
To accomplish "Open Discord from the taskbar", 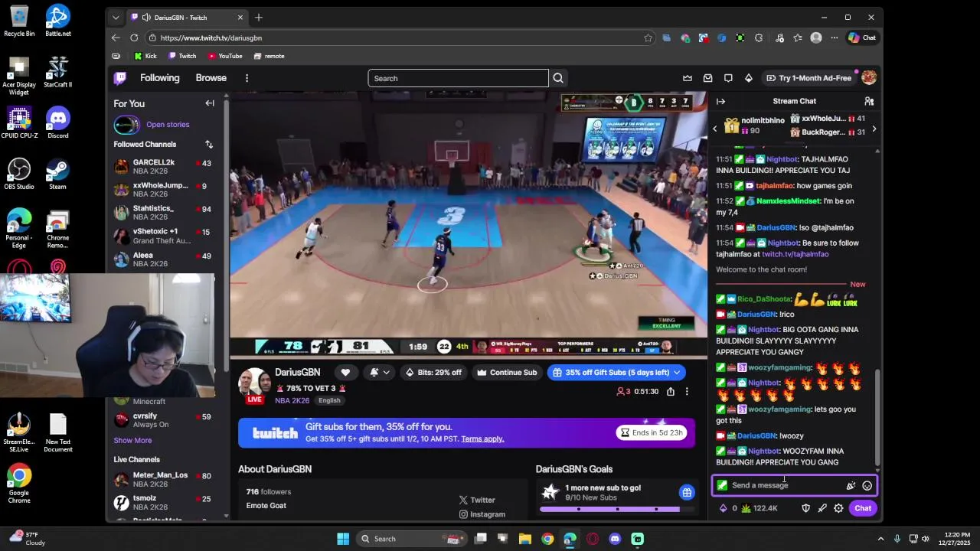I will point(615,539).
